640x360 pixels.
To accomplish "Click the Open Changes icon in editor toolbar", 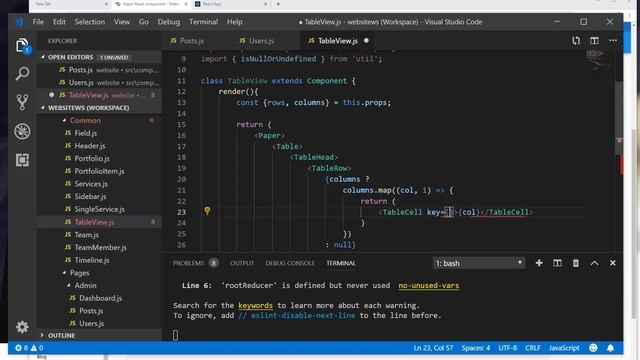I will click(x=576, y=40).
